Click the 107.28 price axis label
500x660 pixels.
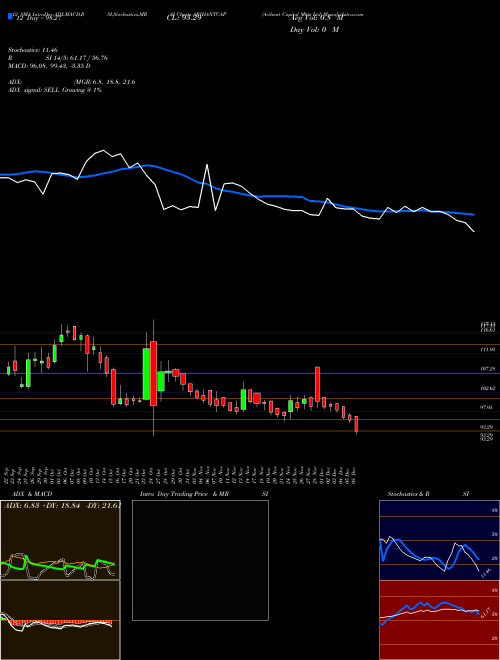pyautogui.click(x=488, y=369)
